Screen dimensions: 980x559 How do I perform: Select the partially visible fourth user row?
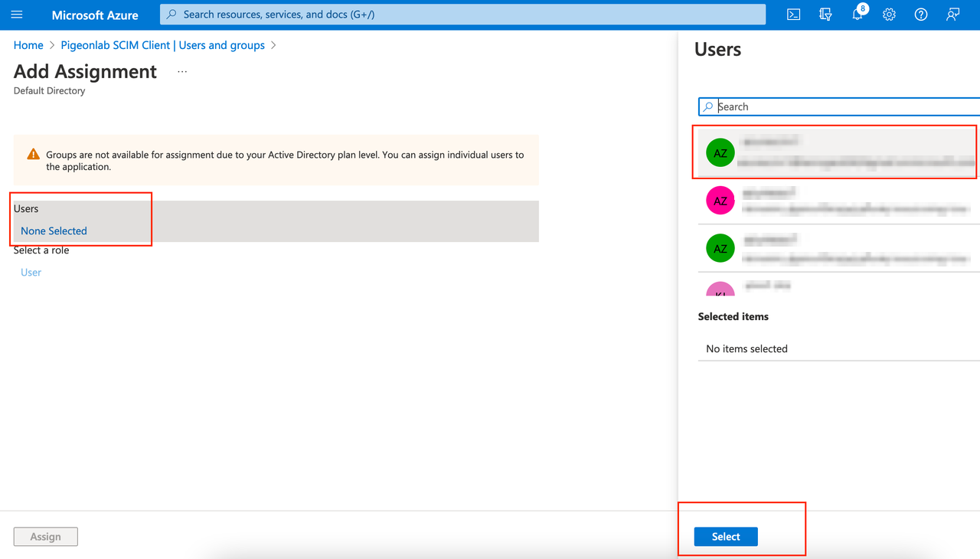[839, 284]
